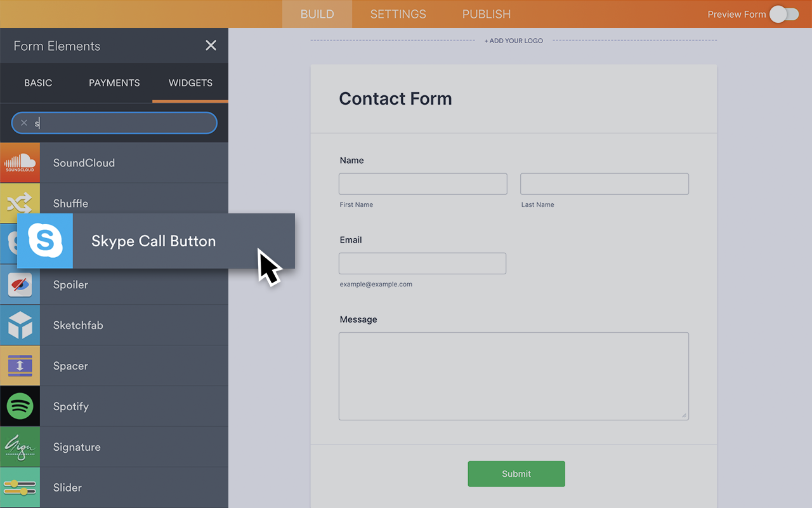
Task: Toggle the Preview Form switch
Action: click(783, 14)
